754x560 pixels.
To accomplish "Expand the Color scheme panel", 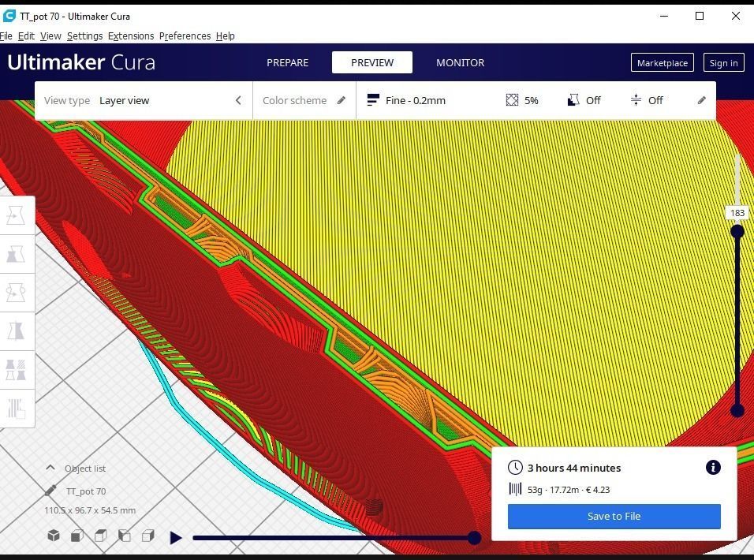I will click(304, 100).
